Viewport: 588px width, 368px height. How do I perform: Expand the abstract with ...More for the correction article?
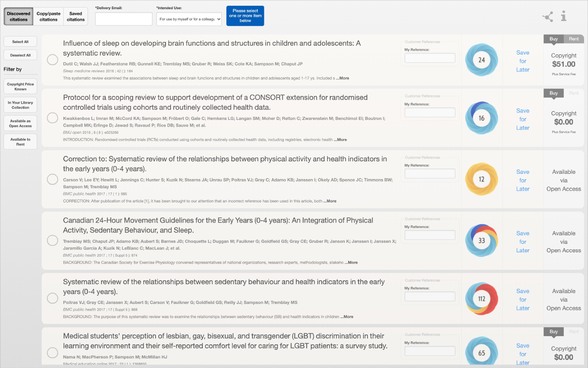pos(329,201)
